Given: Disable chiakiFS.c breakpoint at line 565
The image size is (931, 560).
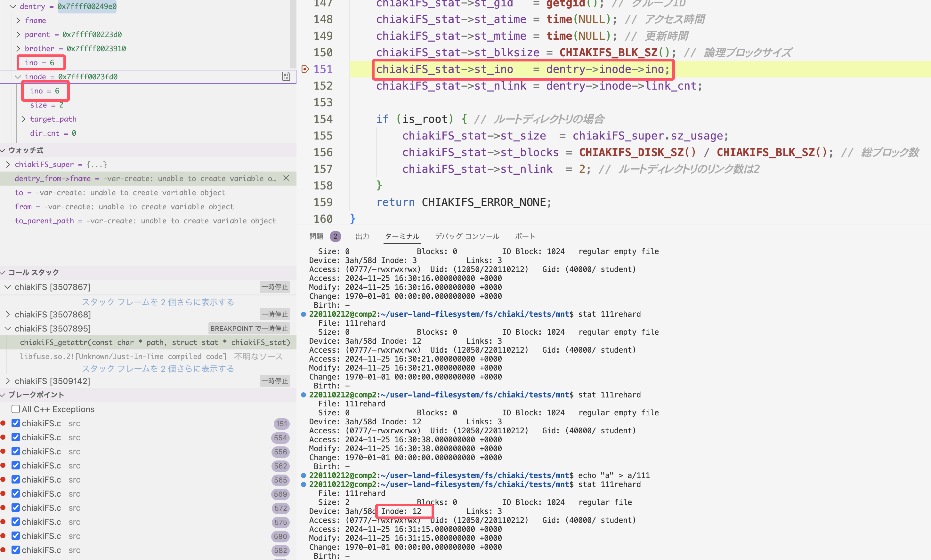Looking at the screenshot, I should (x=15, y=480).
